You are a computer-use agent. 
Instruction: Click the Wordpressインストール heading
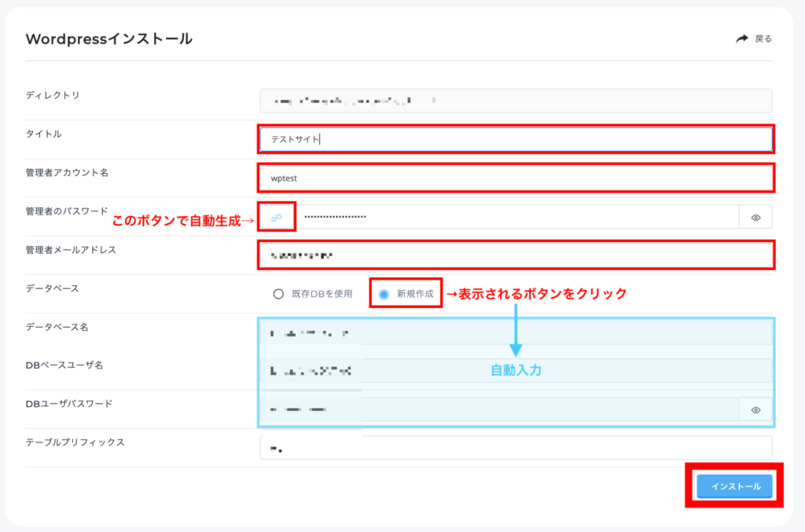click(108, 39)
